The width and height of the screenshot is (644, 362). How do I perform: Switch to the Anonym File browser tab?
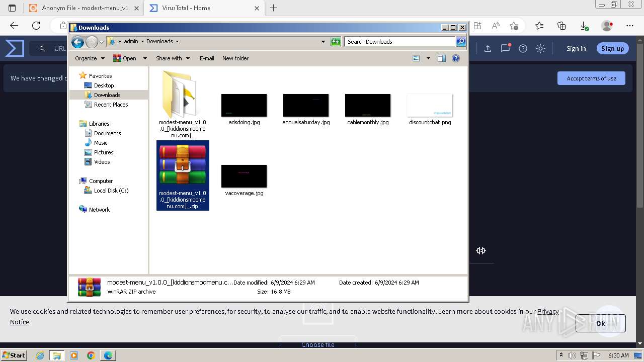click(x=84, y=8)
